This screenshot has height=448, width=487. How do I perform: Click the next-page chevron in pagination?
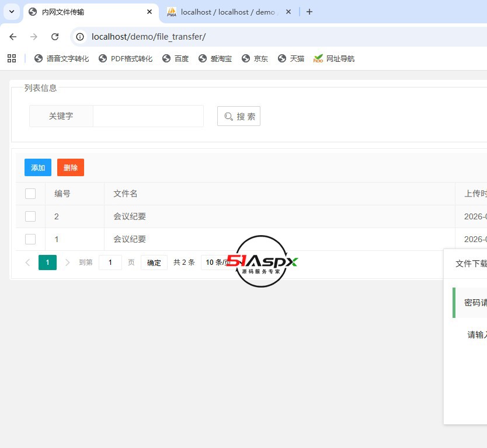coord(67,262)
